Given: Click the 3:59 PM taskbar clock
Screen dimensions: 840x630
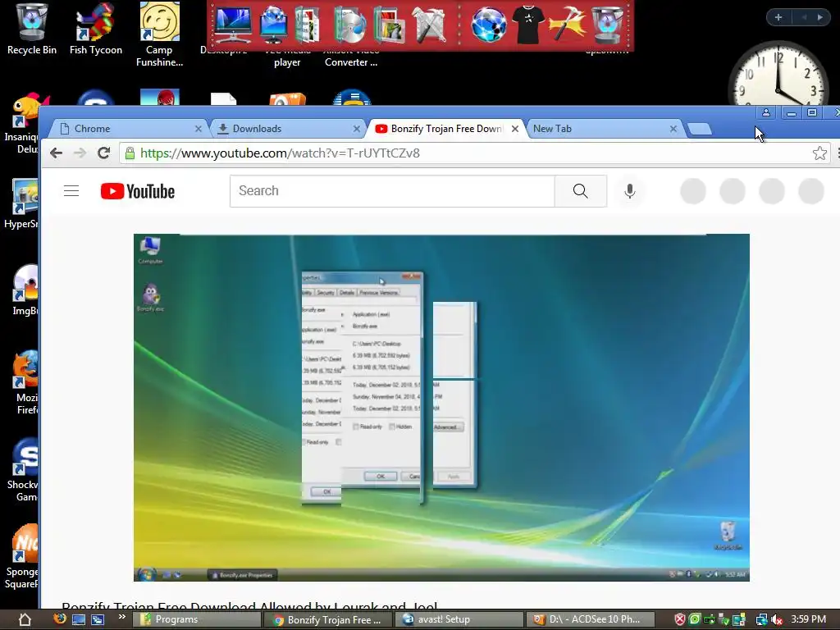Looking at the screenshot, I should pos(808,619).
